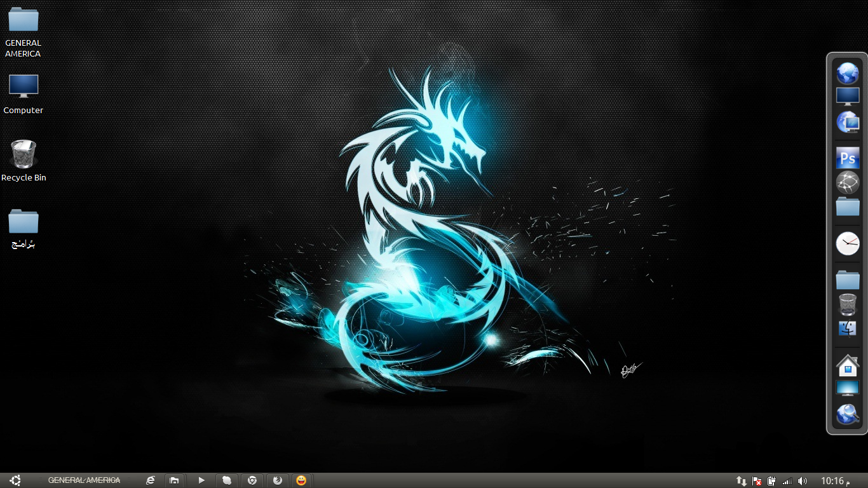Click the flag icon with red X
The image size is (868, 488).
tap(757, 481)
